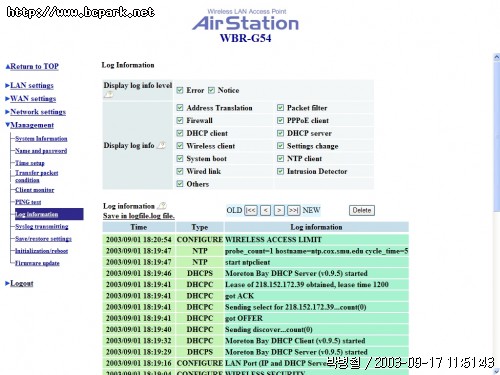Select log entry start ntpclient

tap(248, 262)
